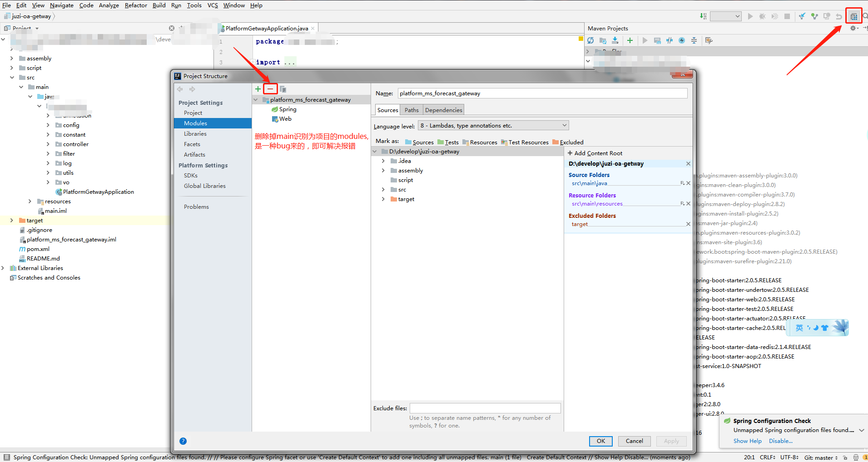Open the Project Structure toolbar icon
This screenshot has height=462, width=868.
coord(854,16)
